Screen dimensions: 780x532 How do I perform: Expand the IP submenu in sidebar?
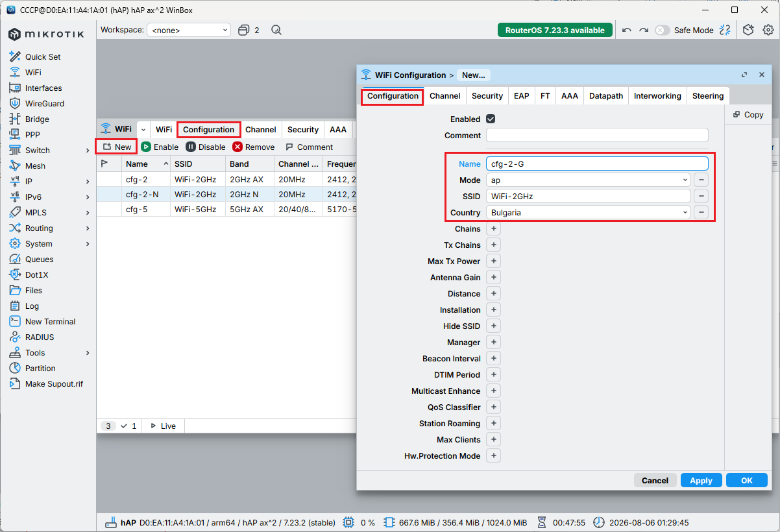pos(88,181)
